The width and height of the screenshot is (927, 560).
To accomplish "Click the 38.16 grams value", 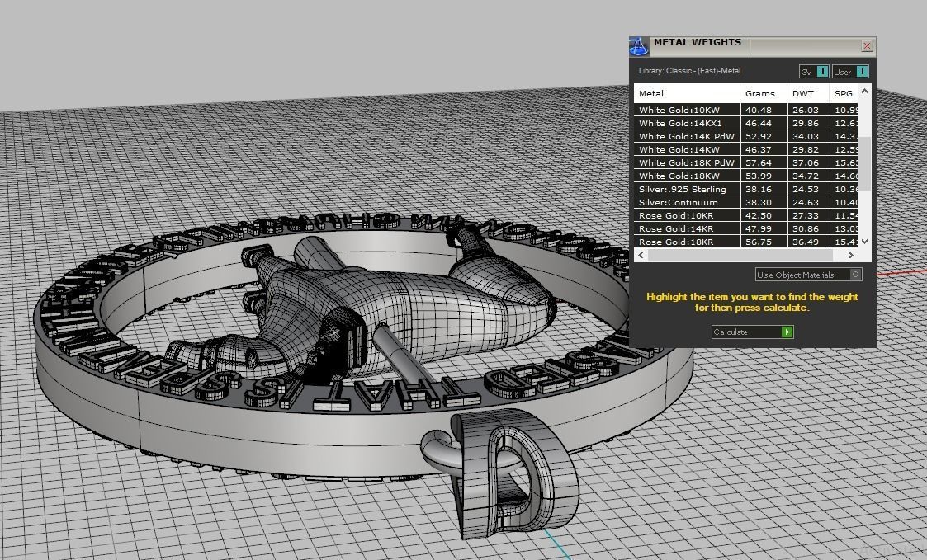I will (759, 189).
